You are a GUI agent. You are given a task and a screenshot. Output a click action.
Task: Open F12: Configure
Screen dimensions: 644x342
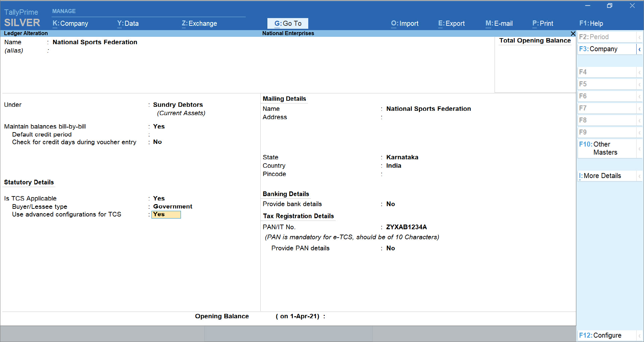pyautogui.click(x=607, y=335)
